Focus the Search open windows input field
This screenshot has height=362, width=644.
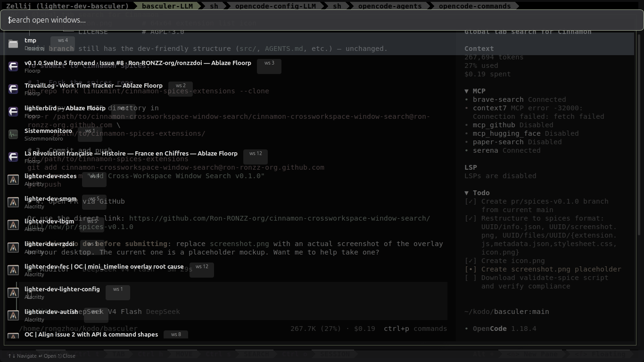[322, 20]
